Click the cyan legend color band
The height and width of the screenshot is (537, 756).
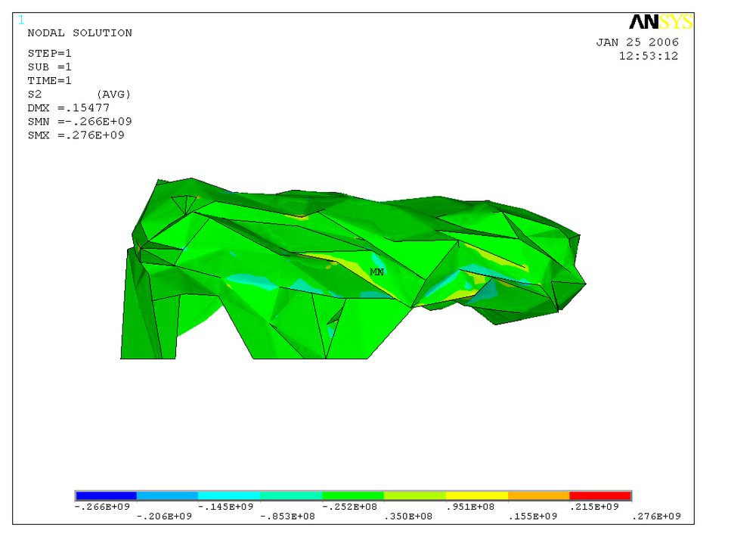tap(229, 496)
